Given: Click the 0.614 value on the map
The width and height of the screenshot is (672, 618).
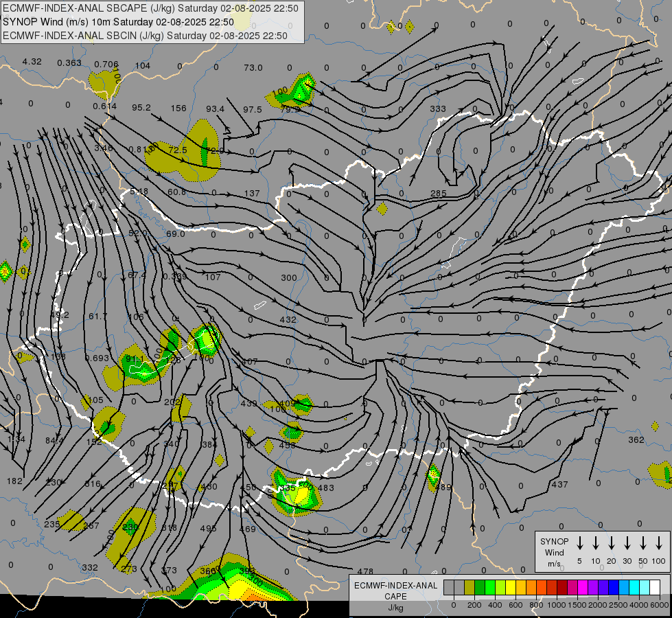Looking at the screenshot, I should coord(105,106).
